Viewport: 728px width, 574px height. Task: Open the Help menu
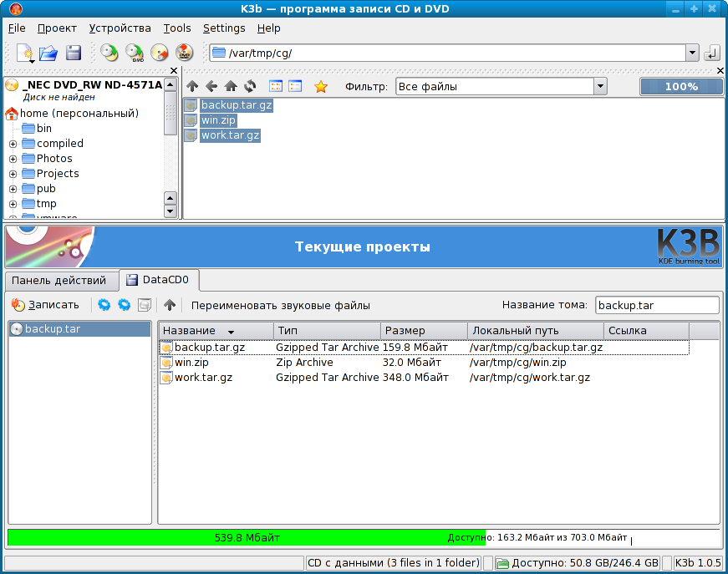(269, 28)
